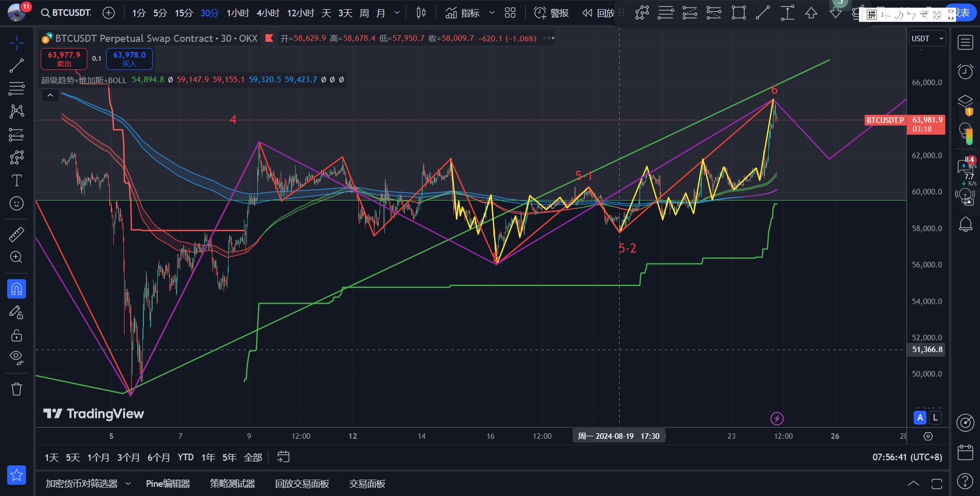The image size is (980, 496).
Task: Open the symbol legend more options
Action: (x=548, y=38)
